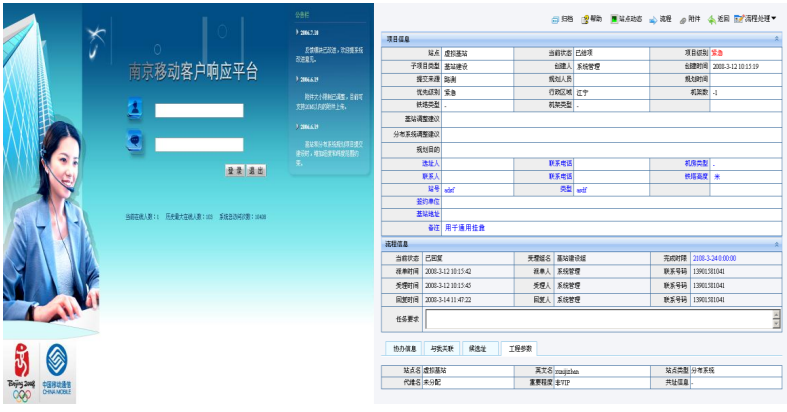Collapse the 项目信息 section chevron

pos(776,39)
